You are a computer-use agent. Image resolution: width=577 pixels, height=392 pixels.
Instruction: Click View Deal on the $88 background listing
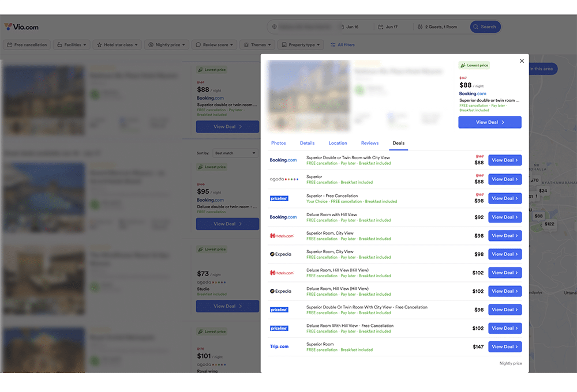tap(227, 127)
